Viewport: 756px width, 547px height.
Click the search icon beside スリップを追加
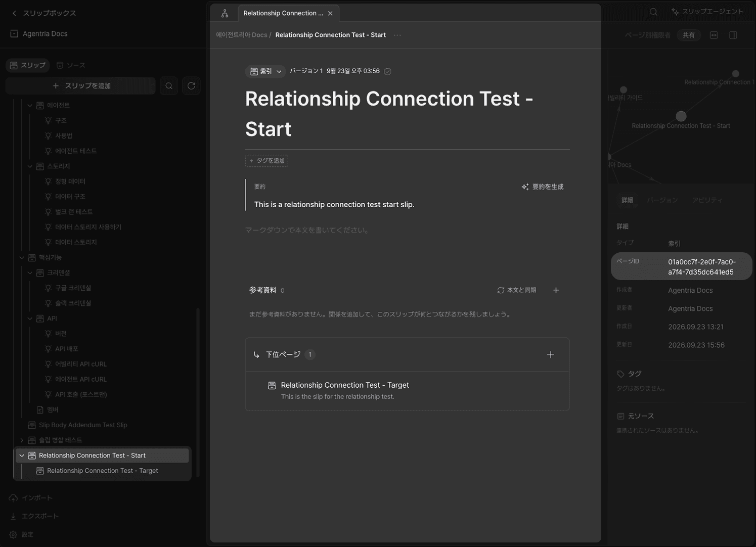(x=169, y=86)
